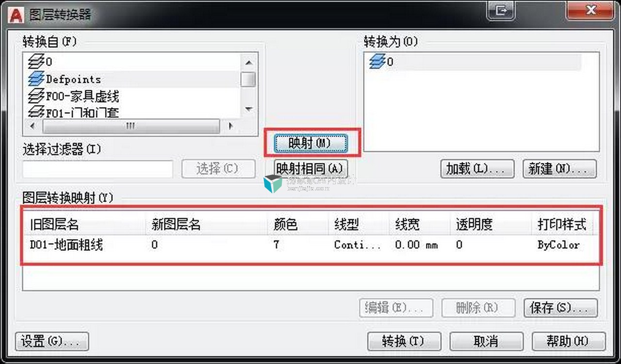Select the D01-地面粗线 mapping row
The image size is (621, 364).
pos(310,245)
